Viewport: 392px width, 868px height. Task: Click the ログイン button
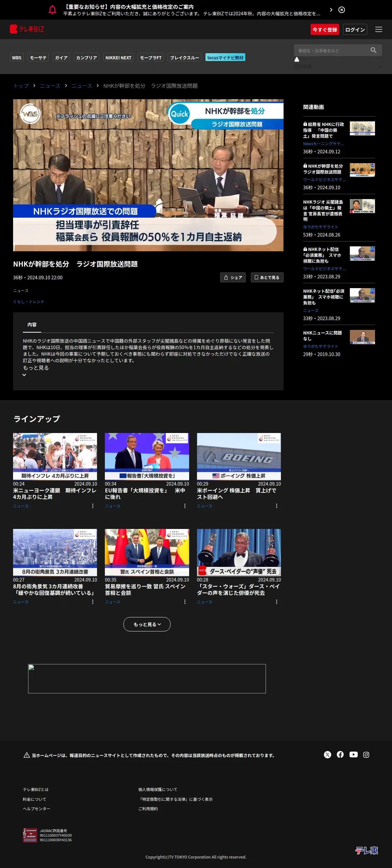(355, 30)
